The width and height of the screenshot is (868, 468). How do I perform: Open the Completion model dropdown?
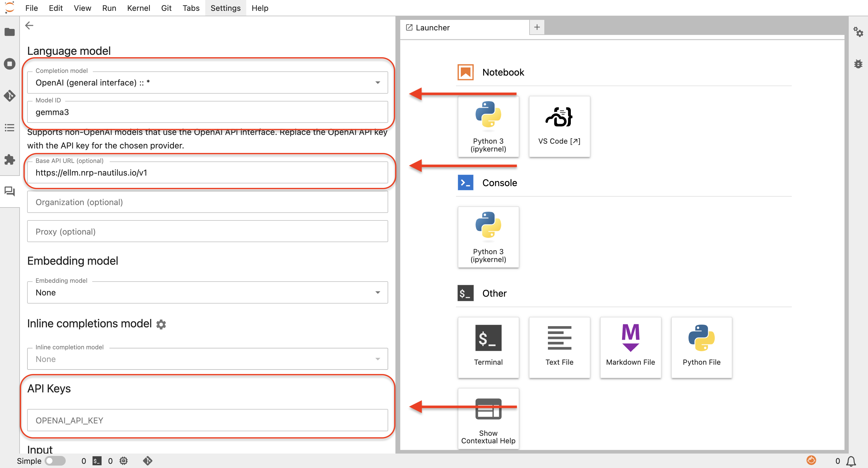pyautogui.click(x=207, y=83)
